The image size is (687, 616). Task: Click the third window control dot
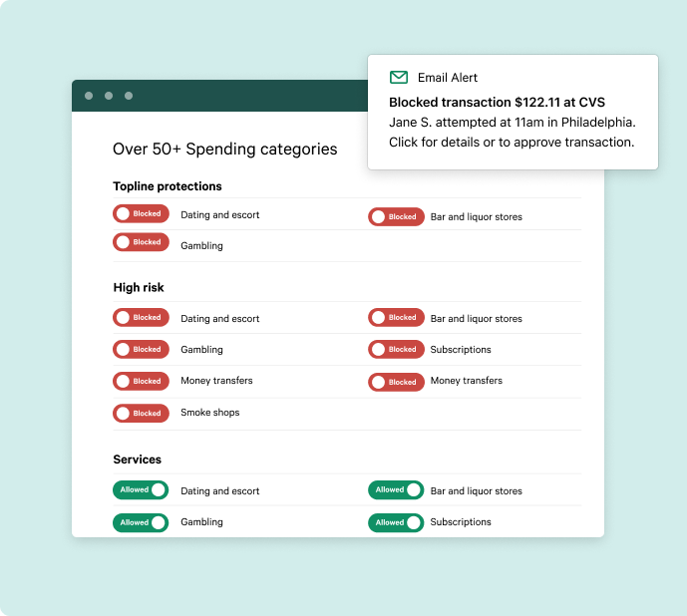pyautogui.click(x=129, y=96)
